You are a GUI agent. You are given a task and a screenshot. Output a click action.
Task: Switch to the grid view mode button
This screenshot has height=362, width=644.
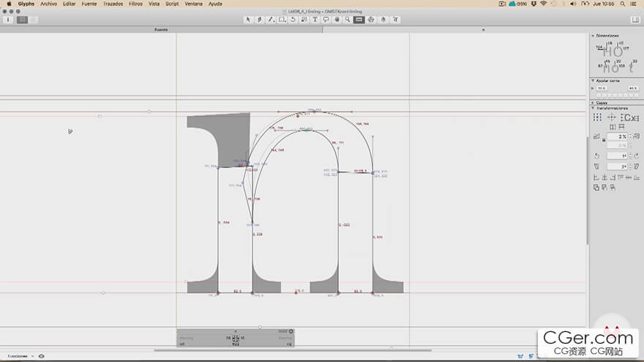[x=22, y=19]
